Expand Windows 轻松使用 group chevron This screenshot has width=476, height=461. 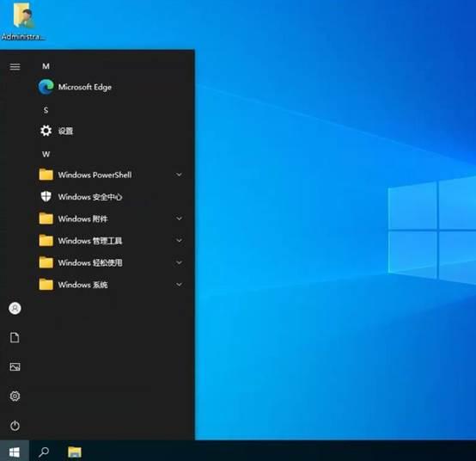(x=179, y=262)
